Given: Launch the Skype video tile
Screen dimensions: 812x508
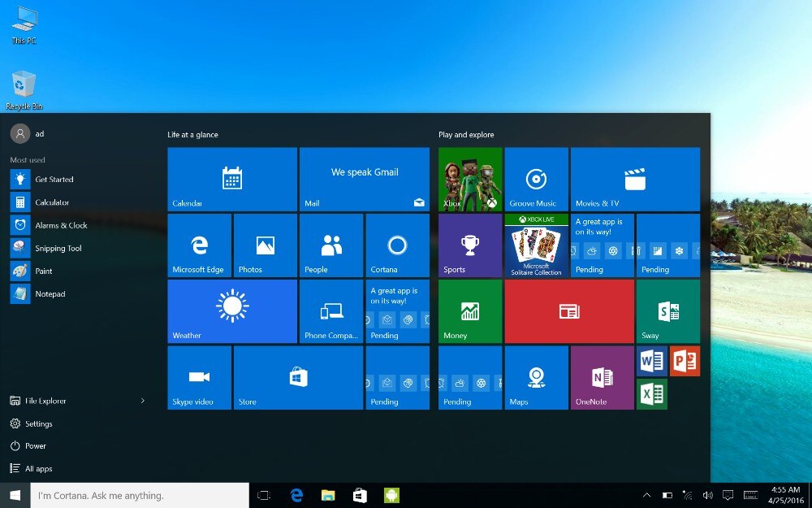Looking at the screenshot, I should [x=200, y=377].
